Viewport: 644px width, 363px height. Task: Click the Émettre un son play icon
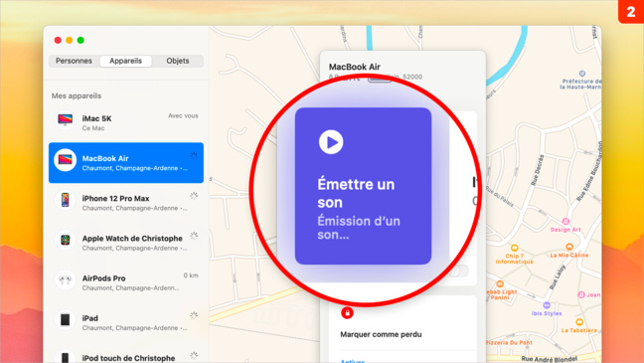[331, 142]
